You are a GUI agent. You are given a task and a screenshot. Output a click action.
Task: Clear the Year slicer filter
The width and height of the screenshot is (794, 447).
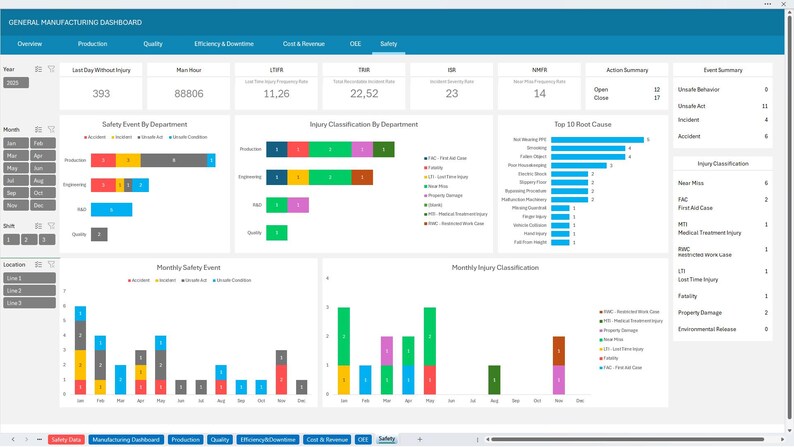coord(51,69)
